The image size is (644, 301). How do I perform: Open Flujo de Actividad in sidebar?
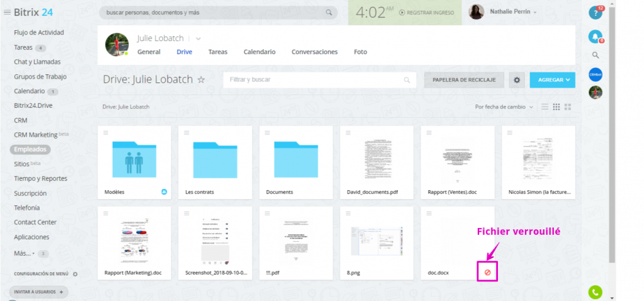[x=39, y=33]
